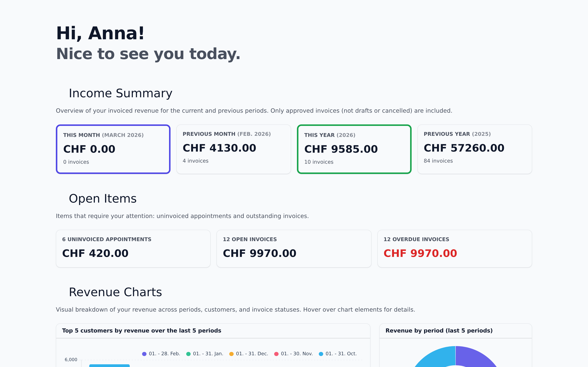This screenshot has height=367, width=588.
Task: Toggle the 01. - 28. Feb. legend series
Action: pyautogui.click(x=161, y=354)
